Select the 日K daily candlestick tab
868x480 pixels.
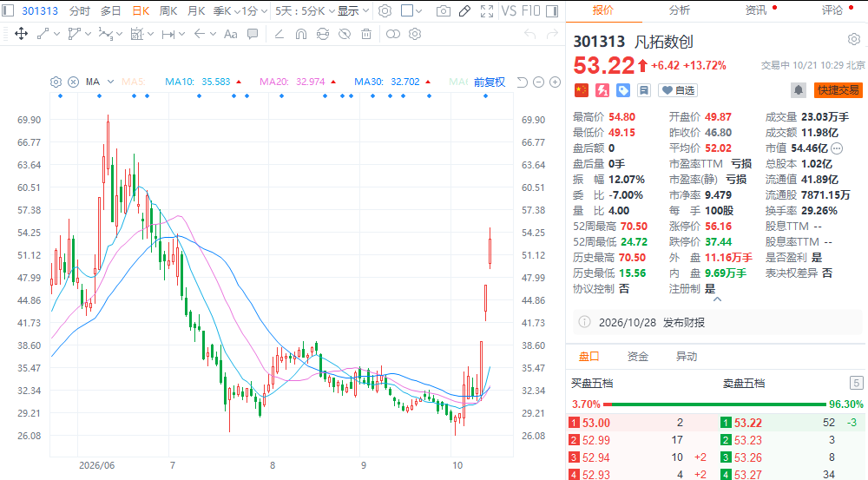click(141, 11)
